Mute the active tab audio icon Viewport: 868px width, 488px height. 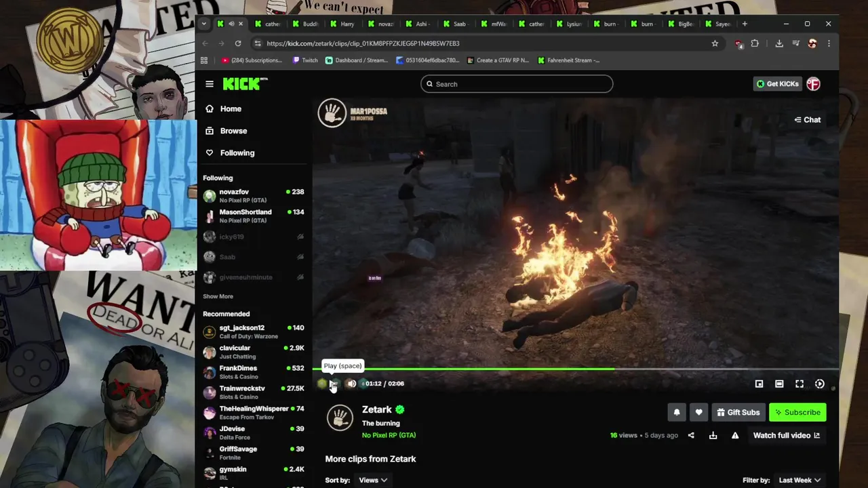point(231,24)
